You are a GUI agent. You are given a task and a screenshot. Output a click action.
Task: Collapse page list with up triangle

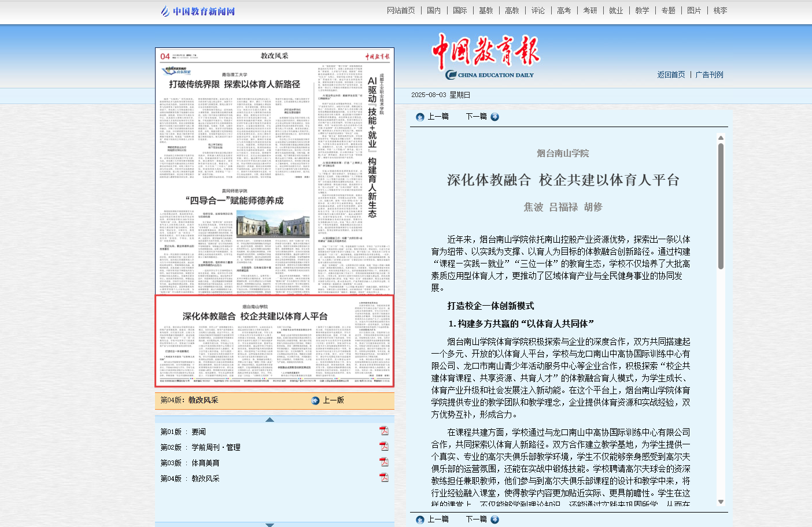pyautogui.click(x=270, y=420)
